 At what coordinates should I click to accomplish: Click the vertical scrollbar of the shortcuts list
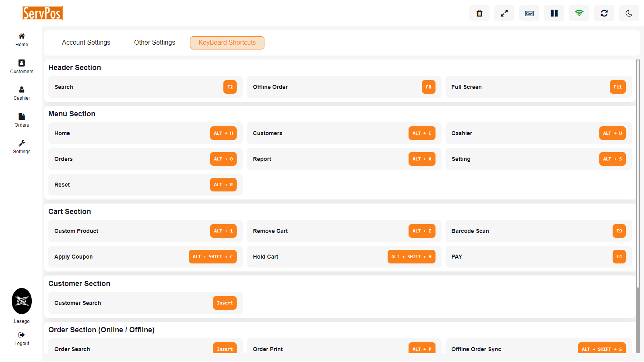[x=638, y=173]
